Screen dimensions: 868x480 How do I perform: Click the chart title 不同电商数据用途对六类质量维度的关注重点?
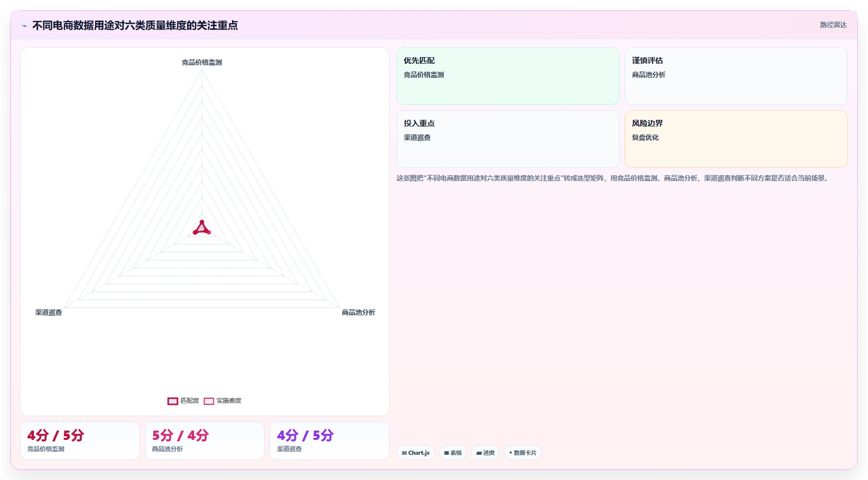135,25
